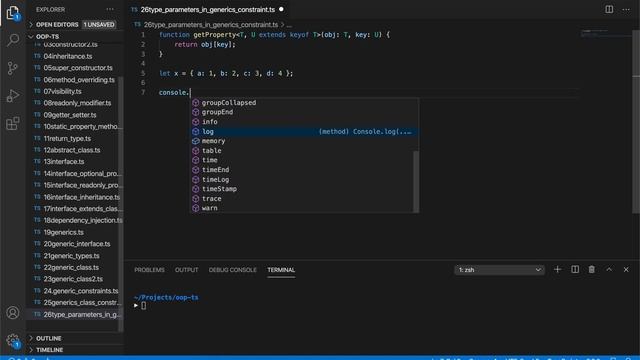Open file 08readonly_modifier.ts
The width and height of the screenshot is (640, 360).
click(77, 103)
